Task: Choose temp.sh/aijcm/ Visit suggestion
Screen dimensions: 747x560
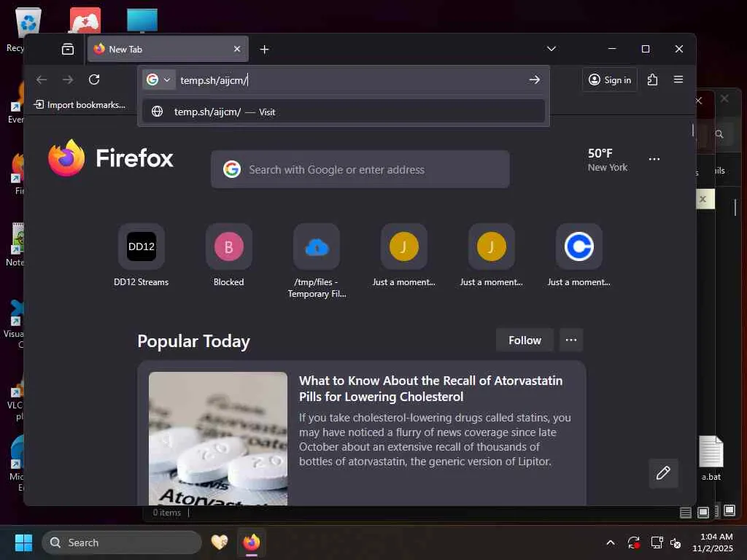Action: pyautogui.click(x=344, y=112)
